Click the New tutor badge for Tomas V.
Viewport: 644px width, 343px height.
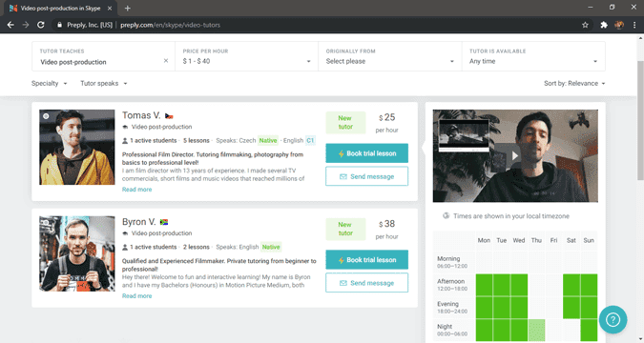point(345,122)
